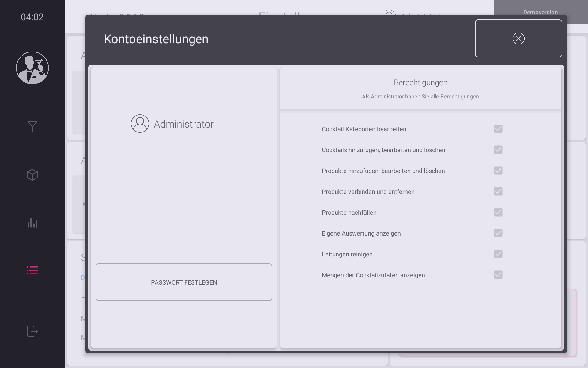Click the Administrator user profile icon
This screenshot has height=368, width=588.
click(140, 124)
